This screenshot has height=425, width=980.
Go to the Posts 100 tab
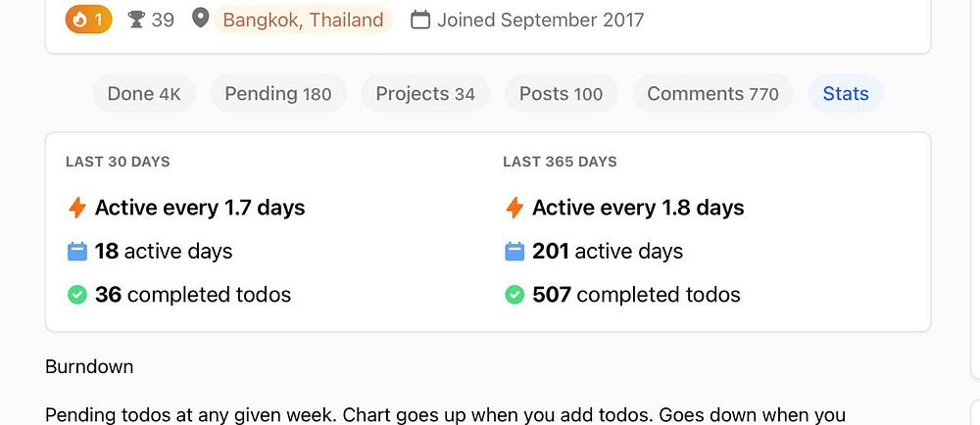tap(561, 94)
